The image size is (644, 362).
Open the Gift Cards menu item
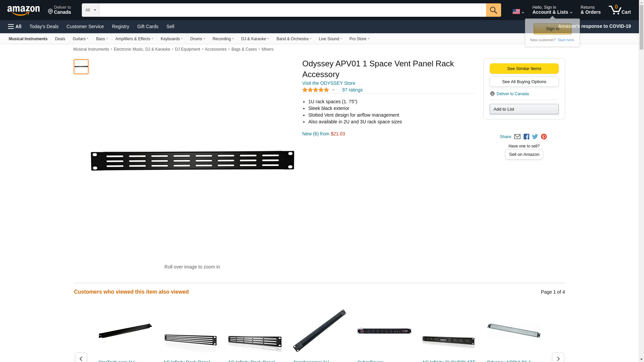[148, 26]
